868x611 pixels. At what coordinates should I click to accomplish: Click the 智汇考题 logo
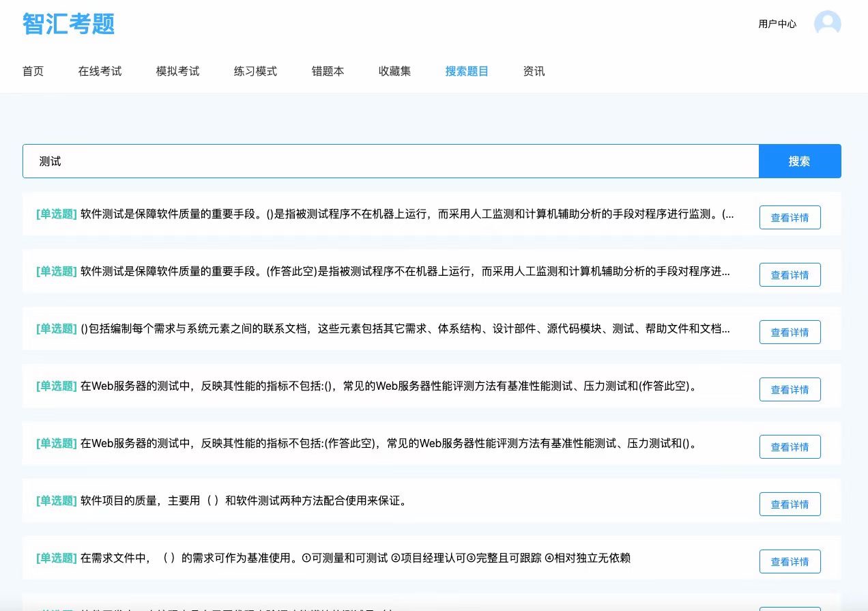[x=68, y=23]
